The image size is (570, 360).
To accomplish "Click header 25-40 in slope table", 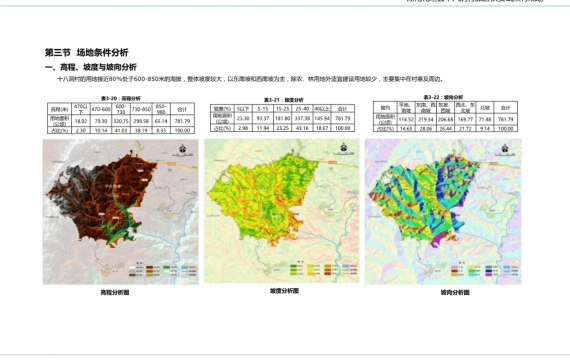I will [302, 109].
